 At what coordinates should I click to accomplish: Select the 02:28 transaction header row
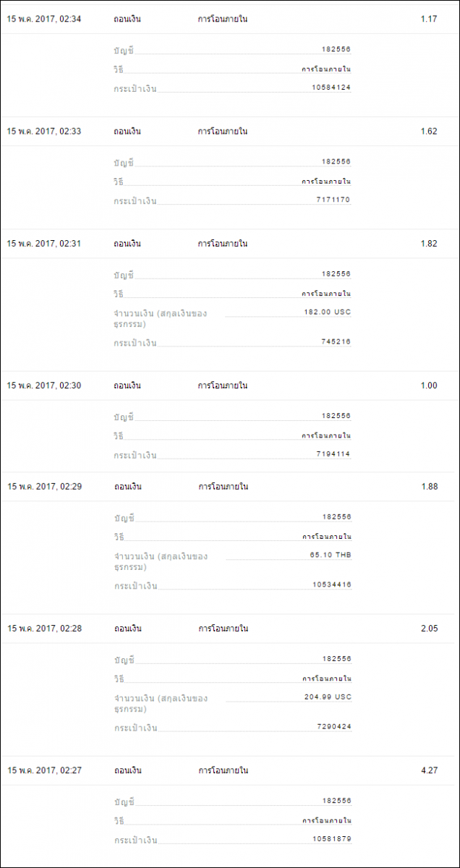(x=230, y=629)
